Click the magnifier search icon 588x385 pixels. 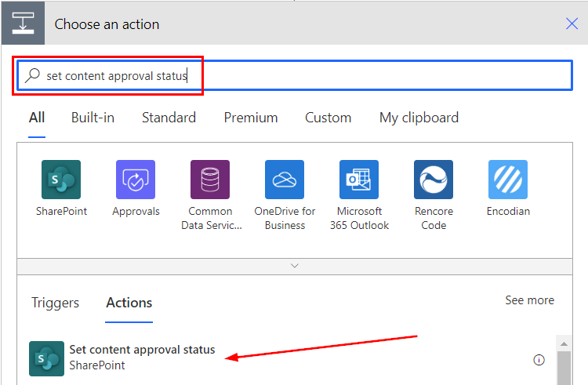pyautogui.click(x=32, y=75)
